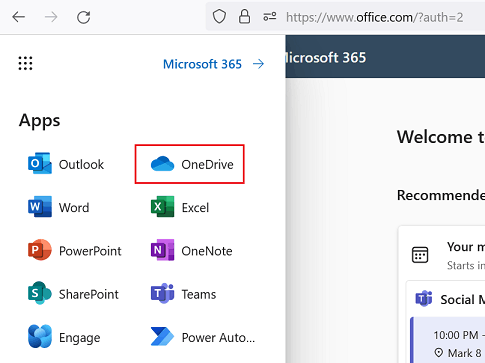
Task: Close the app launcher waffle grid icon
Action: (25, 63)
